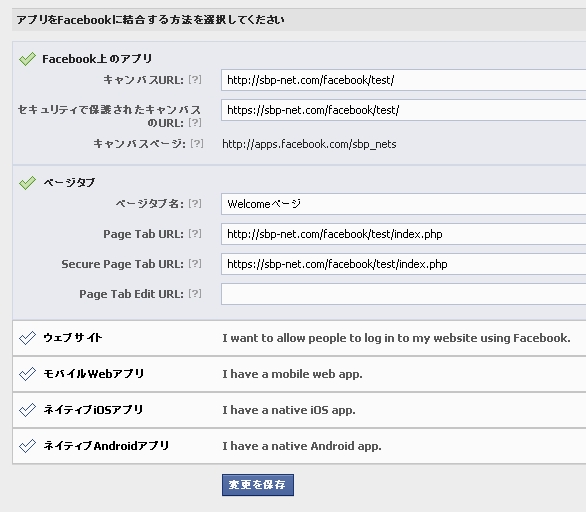Click the Page Tab URL: label
This screenshot has width=586, height=512.
click(144, 234)
